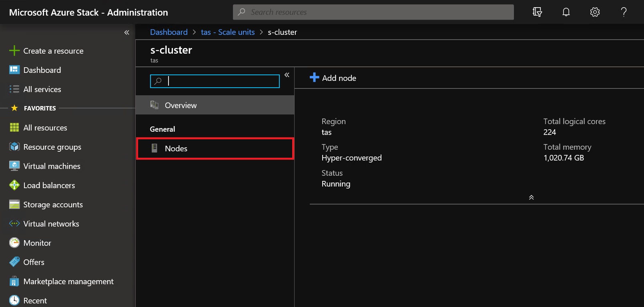Collapse the essentials section chevron

tap(532, 197)
